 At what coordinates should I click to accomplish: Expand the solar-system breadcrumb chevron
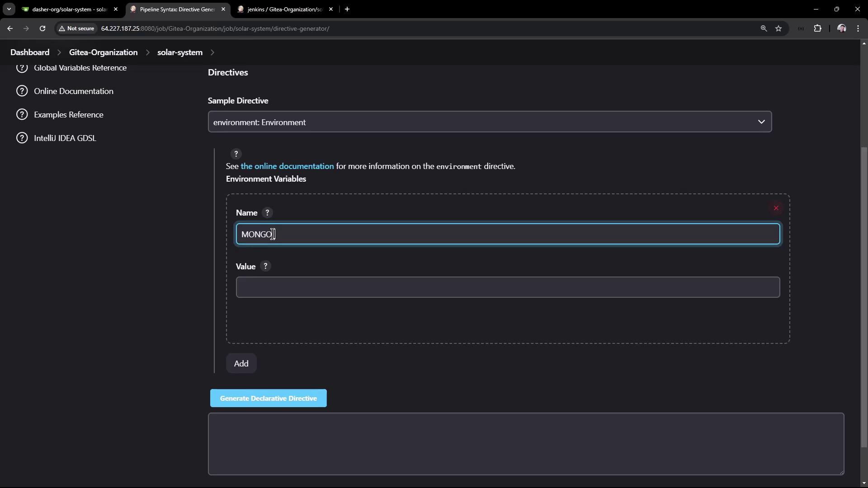coord(212,52)
